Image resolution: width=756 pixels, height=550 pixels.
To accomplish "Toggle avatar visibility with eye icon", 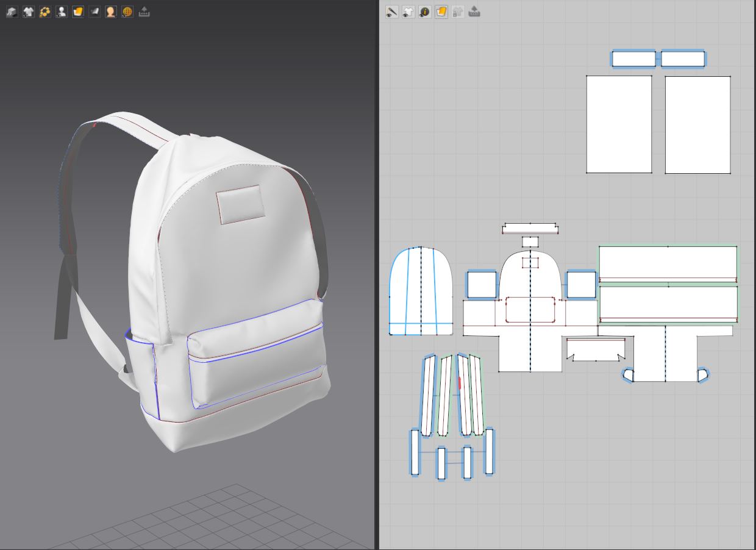I will pyautogui.click(x=61, y=12).
